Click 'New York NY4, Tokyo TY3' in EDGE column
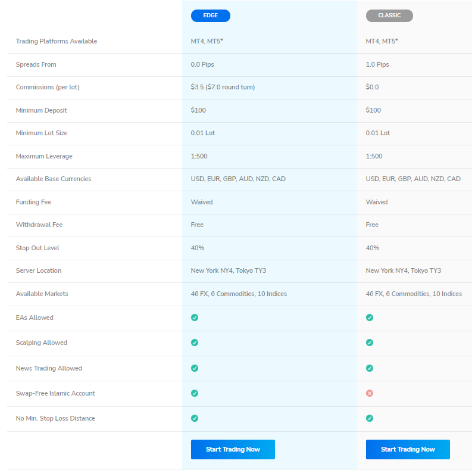472x476 pixels. (229, 270)
